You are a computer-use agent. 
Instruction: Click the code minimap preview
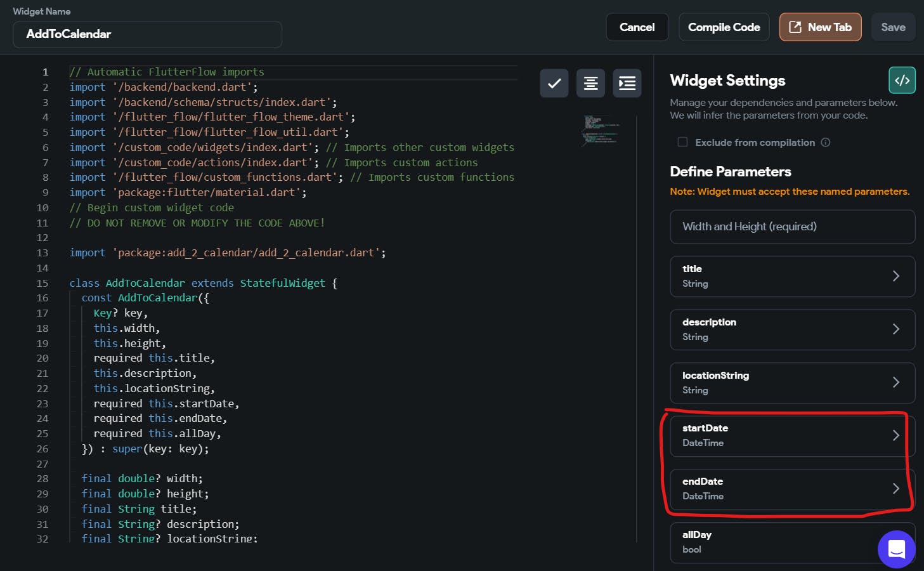coord(600,130)
